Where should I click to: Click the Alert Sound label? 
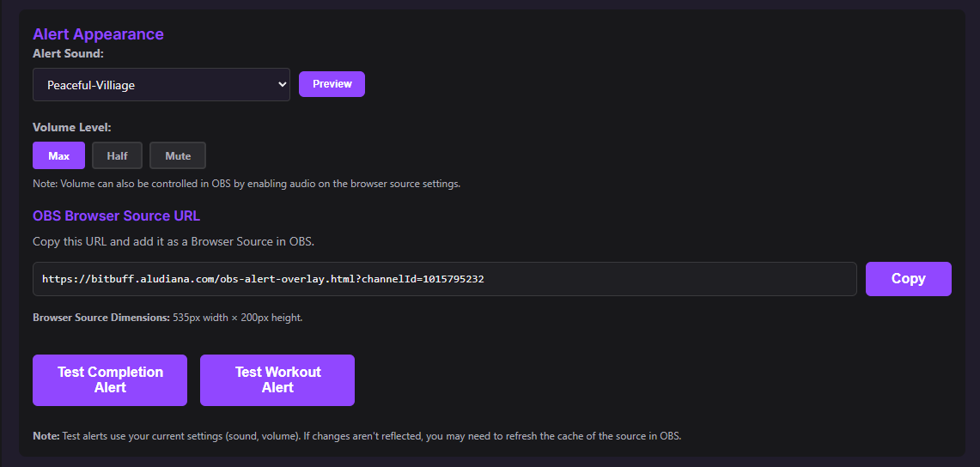click(x=68, y=53)
